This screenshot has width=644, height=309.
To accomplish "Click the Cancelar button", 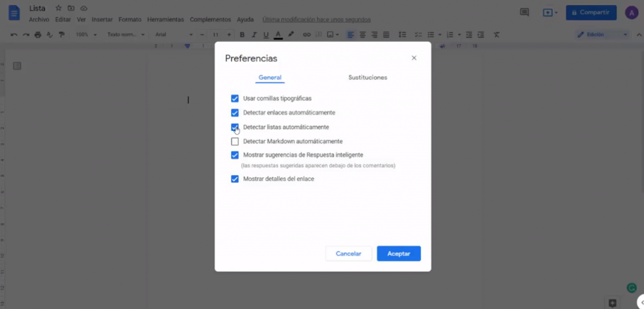I will point(348,254).
